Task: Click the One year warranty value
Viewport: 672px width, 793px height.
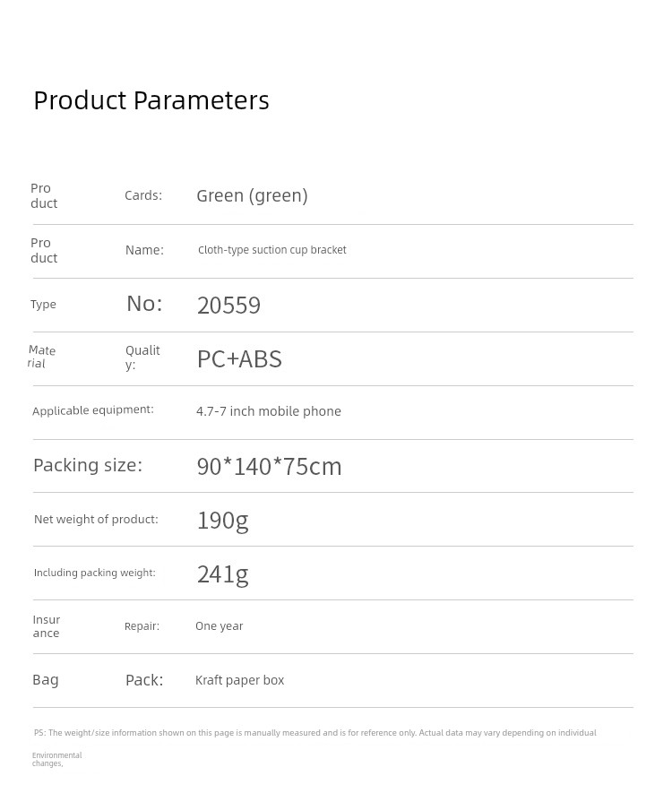Action: (219, 626)
